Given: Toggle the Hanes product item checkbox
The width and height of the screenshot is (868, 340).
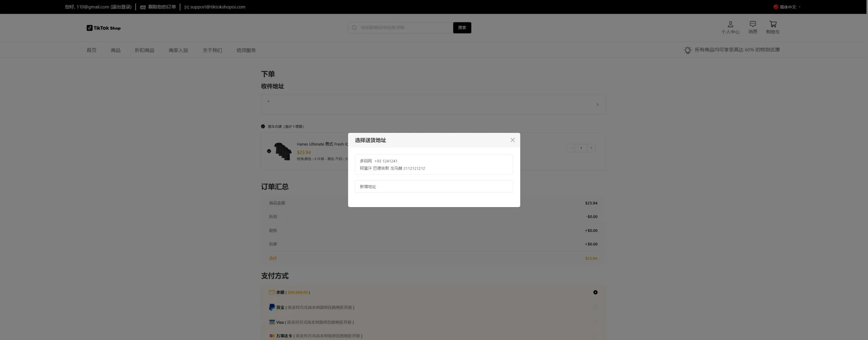Looking at the screenshot, I should pos(269,151).
